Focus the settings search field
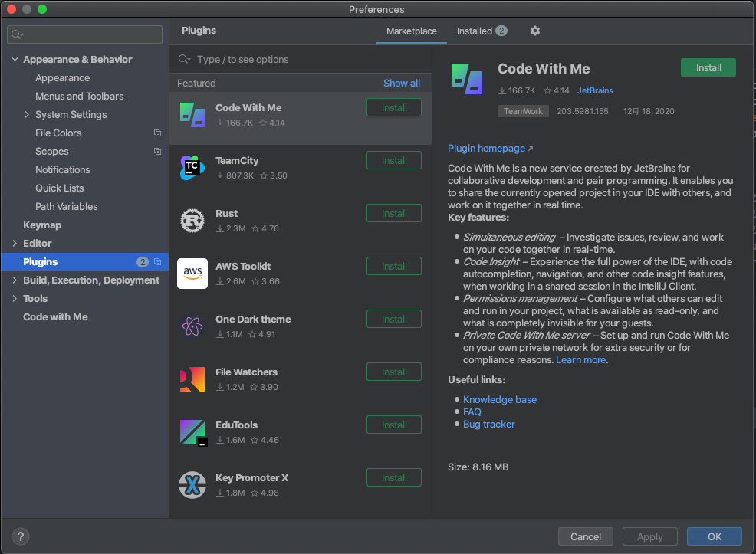This screenshot has height=554, width=756. 85,34
